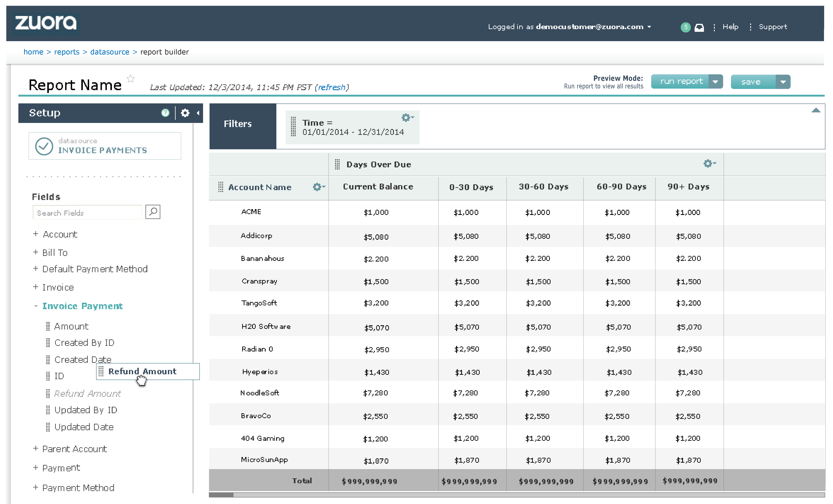
Task: Open the notifications inbox tray icon
Action: (x=699, y=27)
